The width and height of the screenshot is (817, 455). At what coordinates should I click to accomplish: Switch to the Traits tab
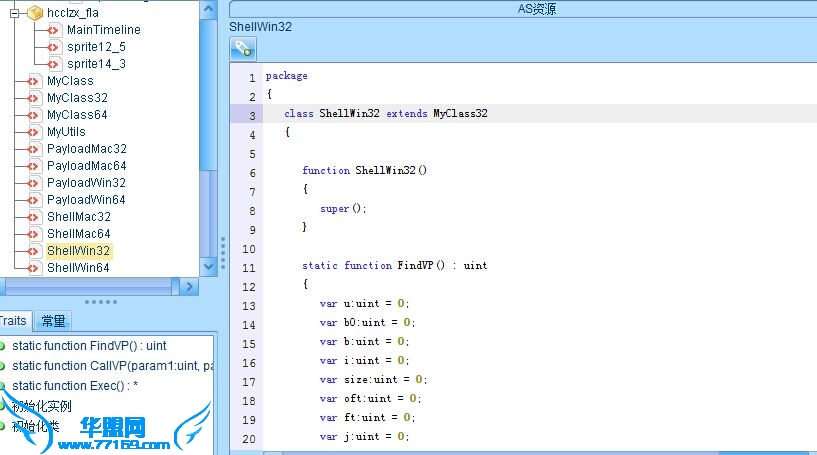click(x=13, y=321)
